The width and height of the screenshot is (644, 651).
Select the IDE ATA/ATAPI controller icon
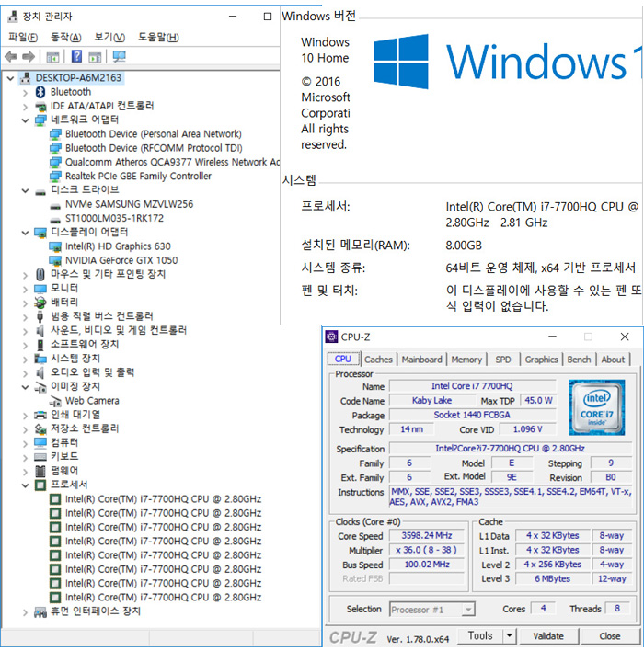[x=40, y=106]
